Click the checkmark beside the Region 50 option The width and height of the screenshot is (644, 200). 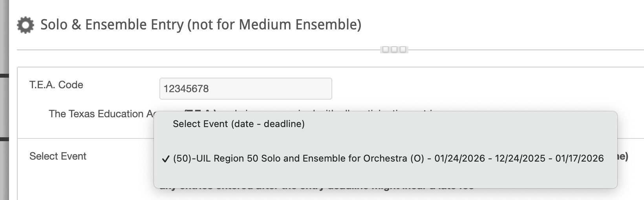point(166,159)
